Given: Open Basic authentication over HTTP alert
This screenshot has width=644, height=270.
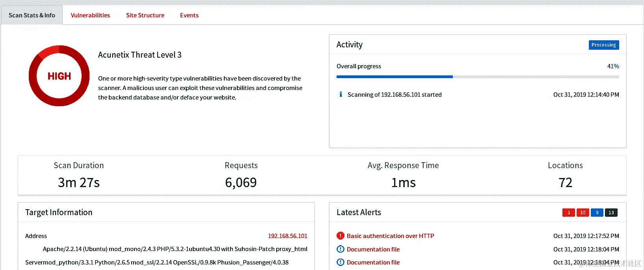Looking at the screenshot, I should tap(390, 236).
